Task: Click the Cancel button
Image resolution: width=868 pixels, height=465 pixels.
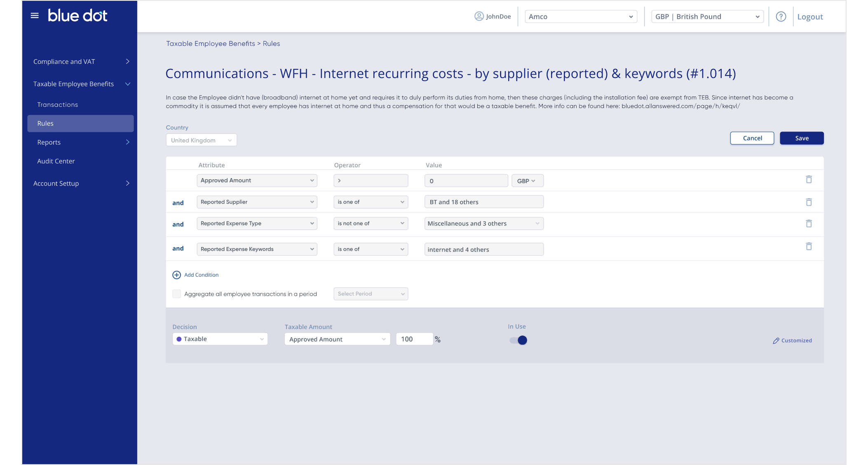Action: tap(752, 138)
